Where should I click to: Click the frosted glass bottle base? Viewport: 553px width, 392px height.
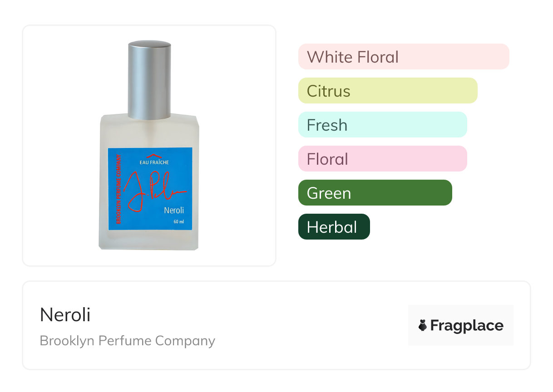click(x=149, y=240)
